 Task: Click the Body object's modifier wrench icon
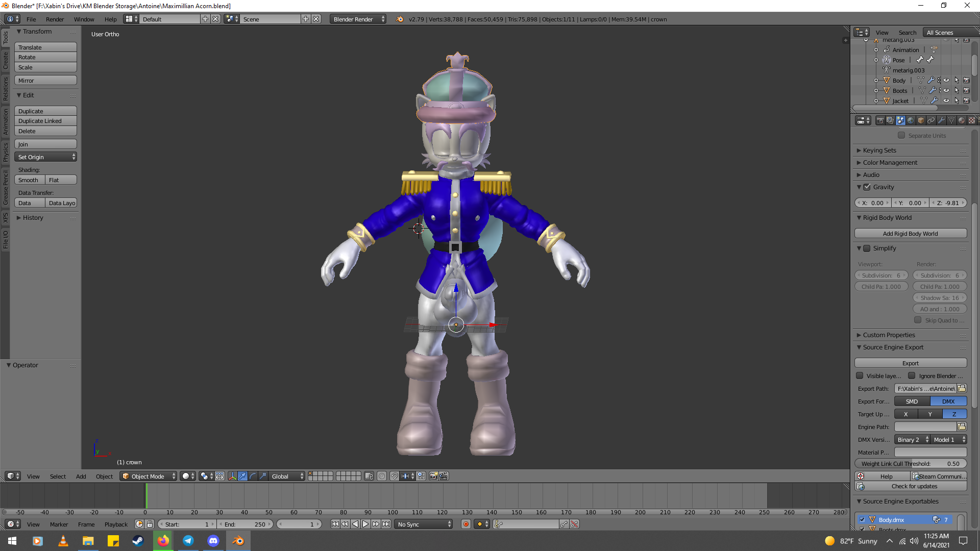point(931,81)
